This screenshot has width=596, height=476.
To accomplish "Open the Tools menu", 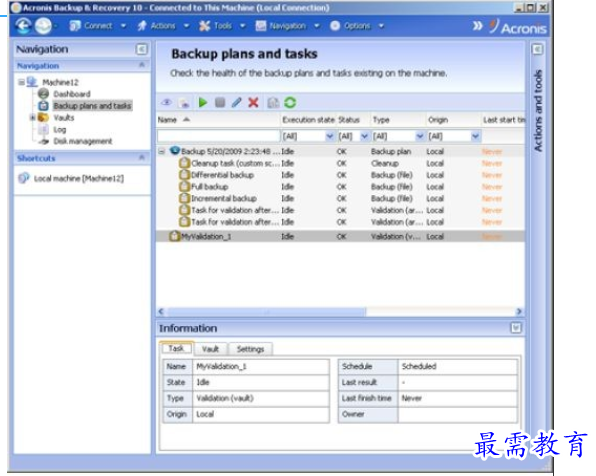I will [222, 26].
